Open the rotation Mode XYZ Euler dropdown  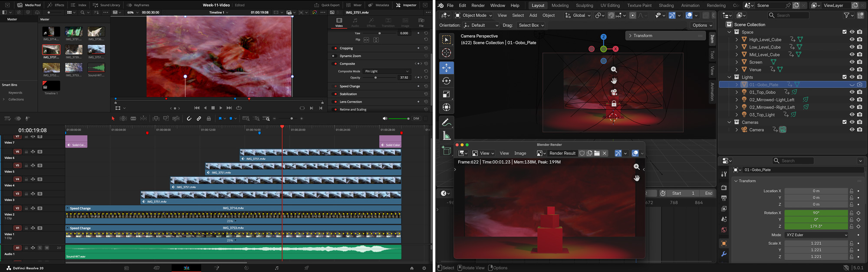coord(816,235)
